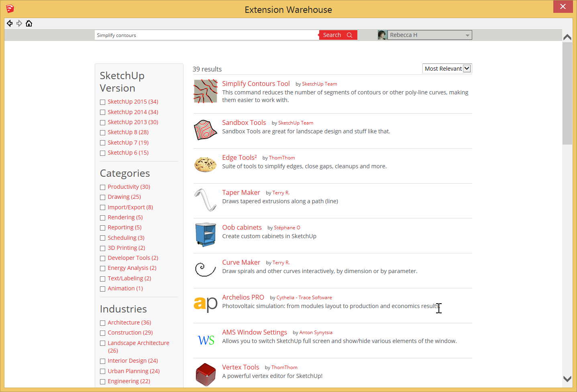View author Terry R. of Taper Maker
Image resolution: width=577 pixels, height=392 pixels.
click(x=281, y=193)
